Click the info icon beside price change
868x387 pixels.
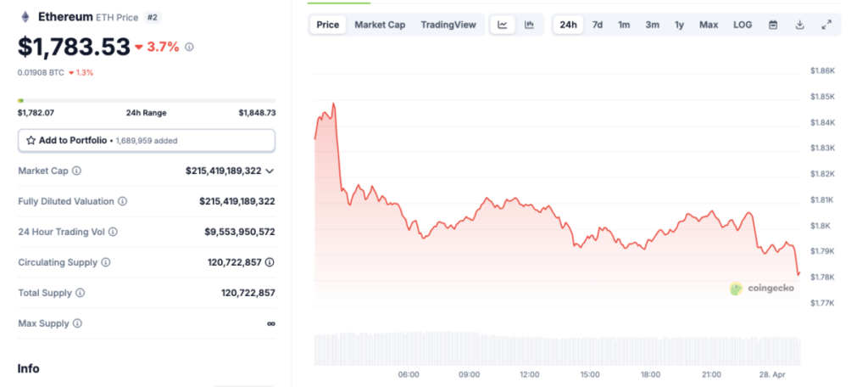[189, 47]
